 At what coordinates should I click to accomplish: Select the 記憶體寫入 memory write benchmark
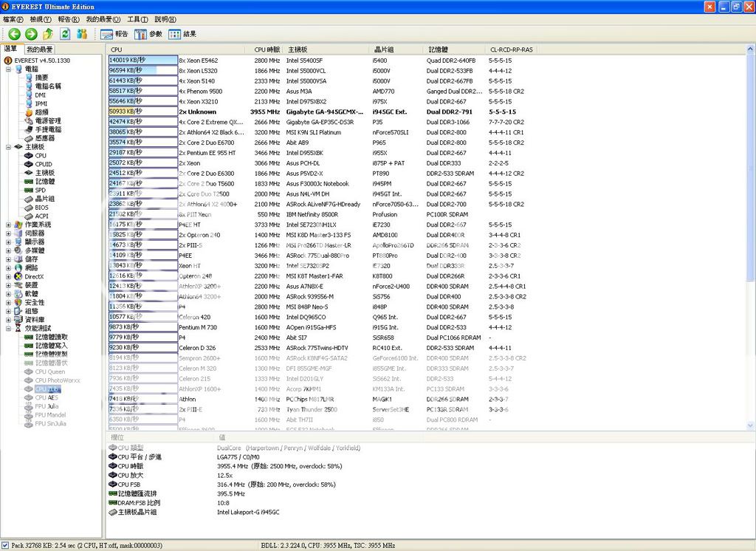click(51, 346)
